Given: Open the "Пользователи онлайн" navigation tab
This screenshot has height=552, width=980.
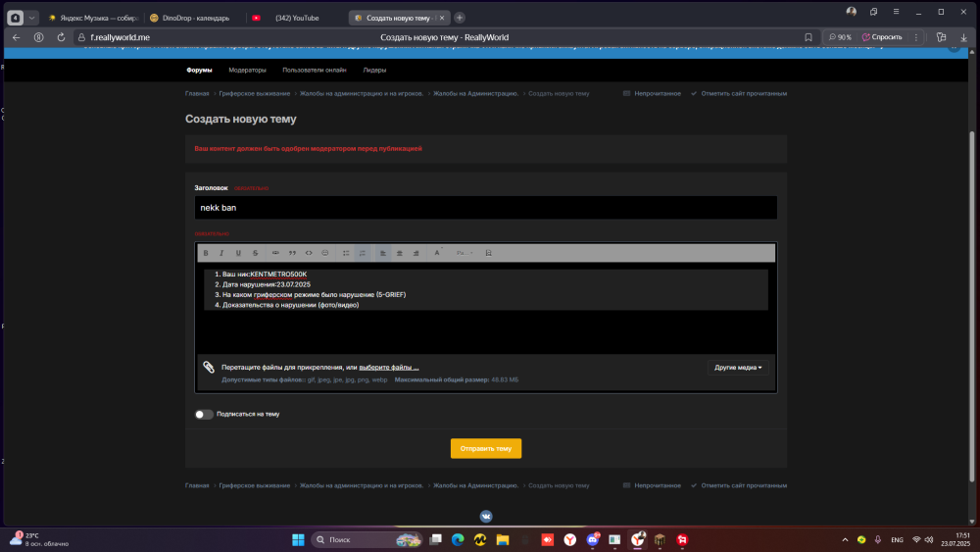Looking at the screenshot, I should point(315,70).
